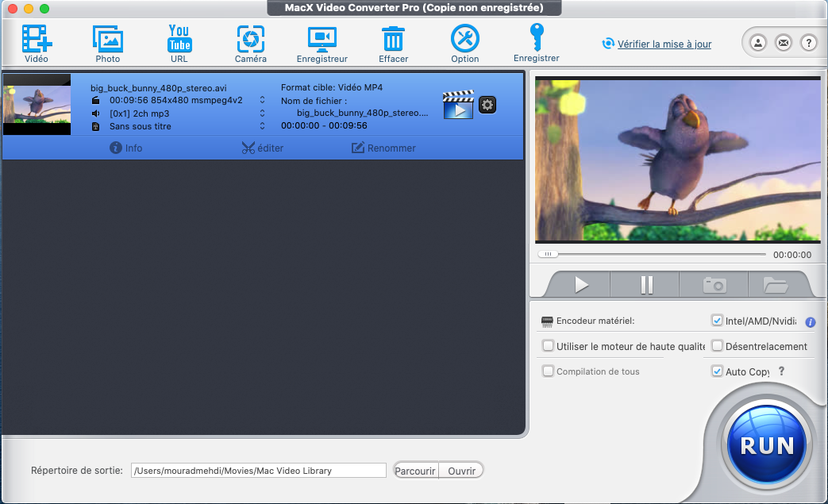Expand the video track selector 854x480 msmpeg4v2
This screenshot has height=504, width=828.
(262, 100)
